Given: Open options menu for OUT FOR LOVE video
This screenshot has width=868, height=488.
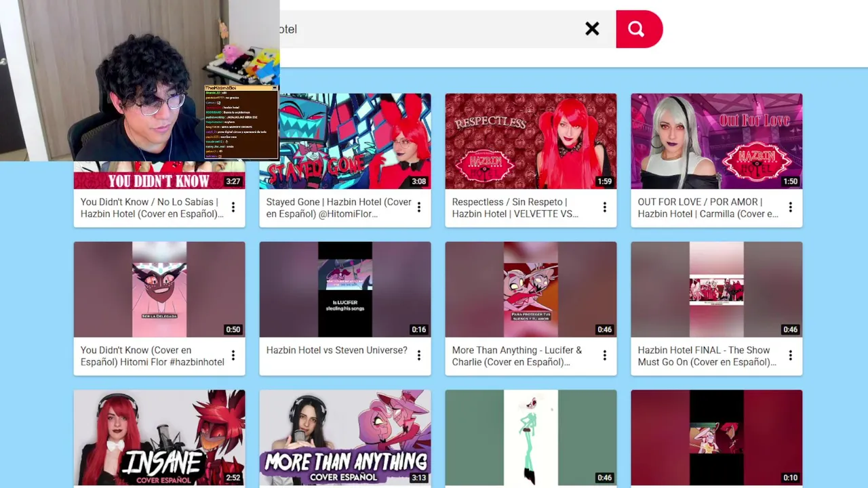Looking at the screenshot, I should 791,207.
